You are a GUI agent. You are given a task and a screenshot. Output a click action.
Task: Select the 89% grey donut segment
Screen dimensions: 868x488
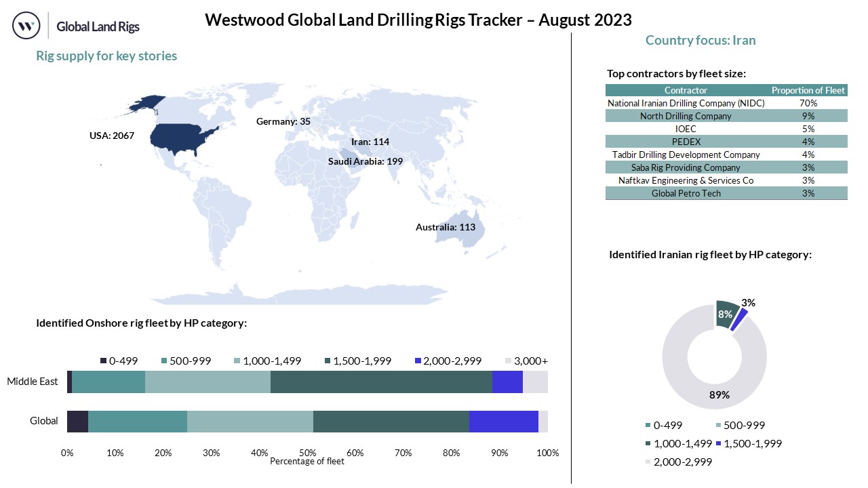[x=714, y=393]
